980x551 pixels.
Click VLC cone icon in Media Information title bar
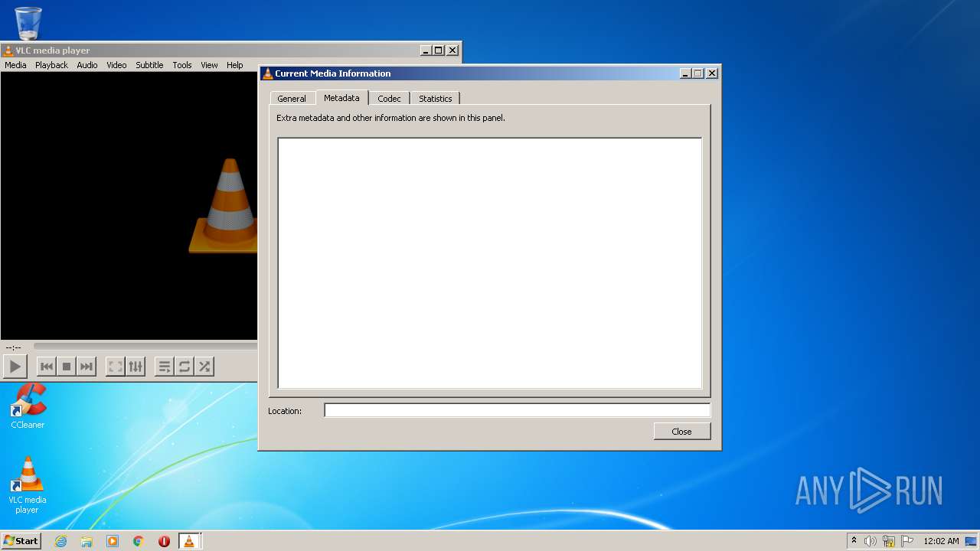pos(267,73)
